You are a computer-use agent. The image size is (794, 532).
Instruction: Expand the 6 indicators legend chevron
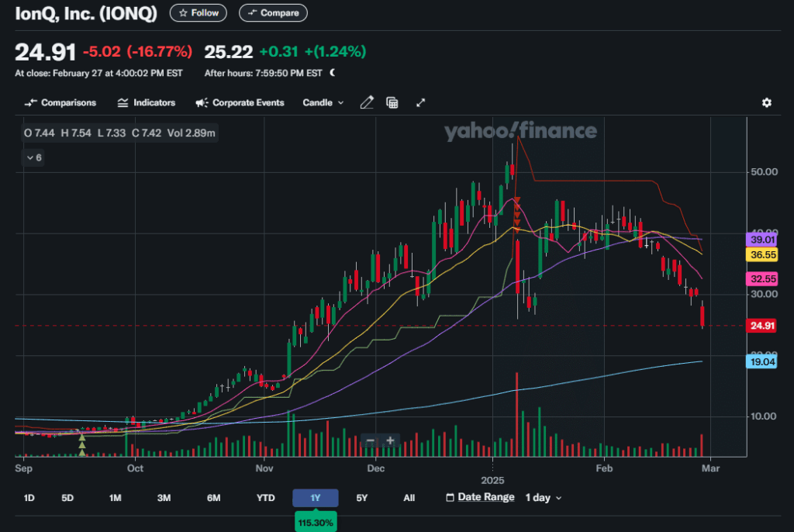pos(33,157)
